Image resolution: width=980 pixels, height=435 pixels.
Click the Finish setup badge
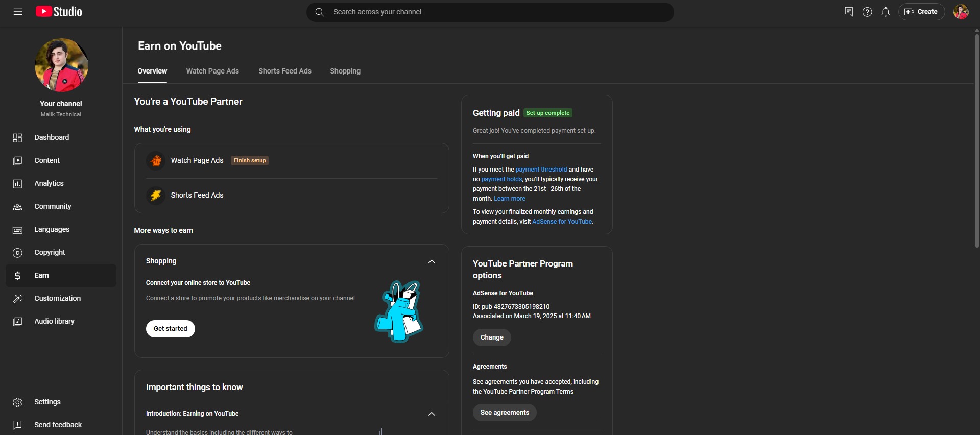pos(250,160)
